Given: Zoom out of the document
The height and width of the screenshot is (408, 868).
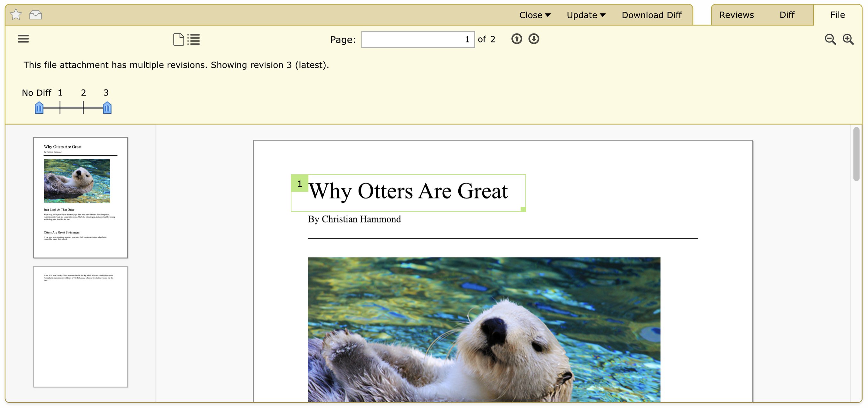Looking at the screenshot, I should pos(830,39).
